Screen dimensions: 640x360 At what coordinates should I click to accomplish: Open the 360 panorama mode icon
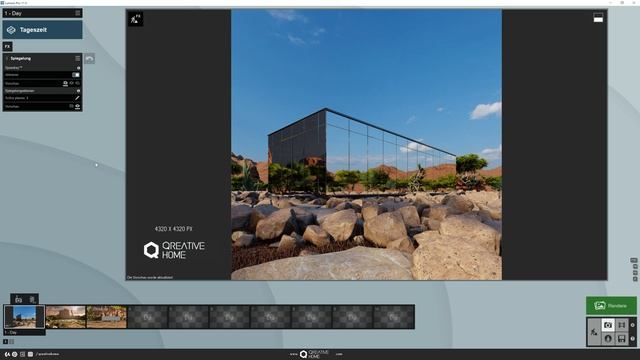click(x=608, y=339)
